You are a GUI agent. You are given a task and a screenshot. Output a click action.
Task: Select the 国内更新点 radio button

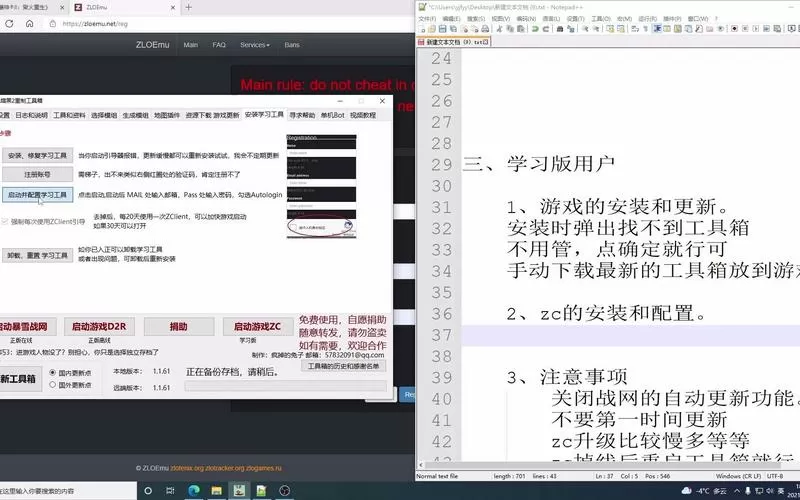[53, 372]
